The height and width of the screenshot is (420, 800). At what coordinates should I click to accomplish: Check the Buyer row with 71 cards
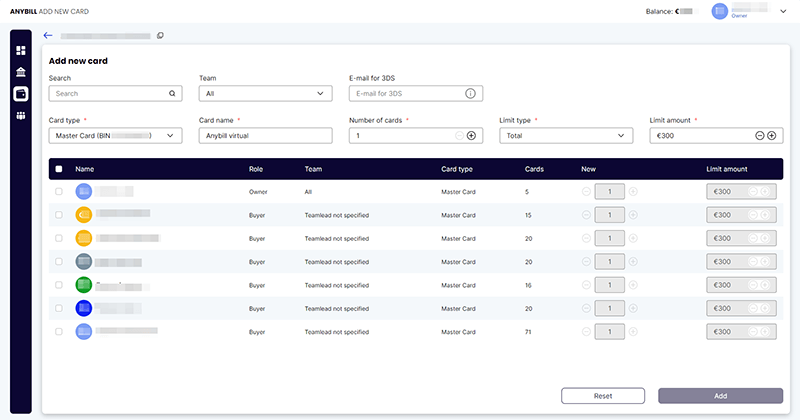59,332
